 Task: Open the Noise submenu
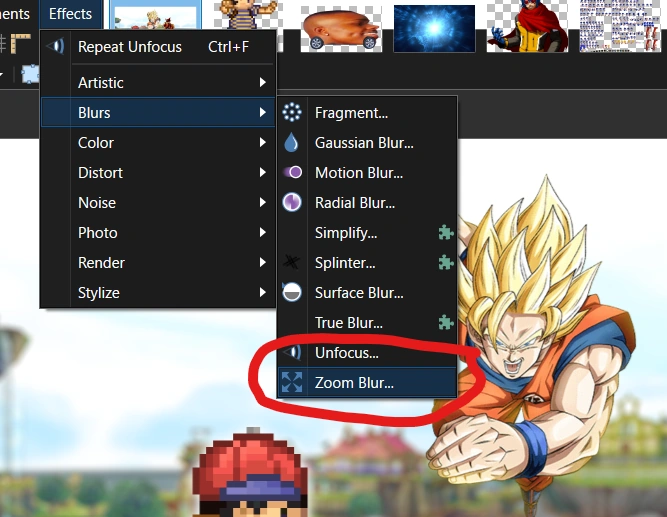(x=158, y=203)
